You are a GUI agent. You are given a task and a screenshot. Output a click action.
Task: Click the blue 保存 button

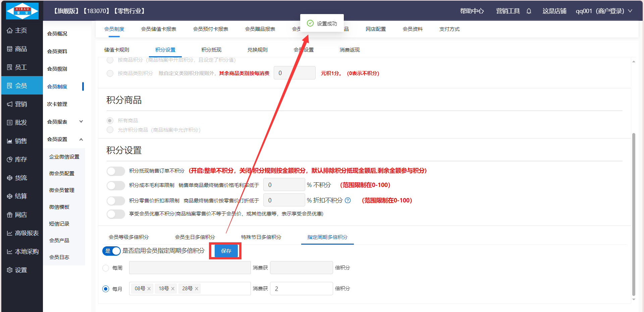(x=226, y=251)
